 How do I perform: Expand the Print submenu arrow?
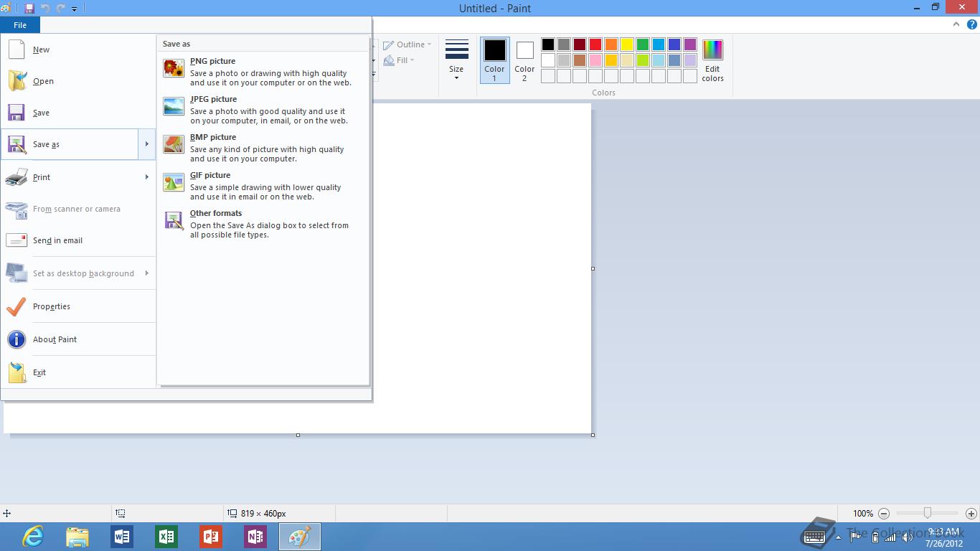tap(146, 177)
